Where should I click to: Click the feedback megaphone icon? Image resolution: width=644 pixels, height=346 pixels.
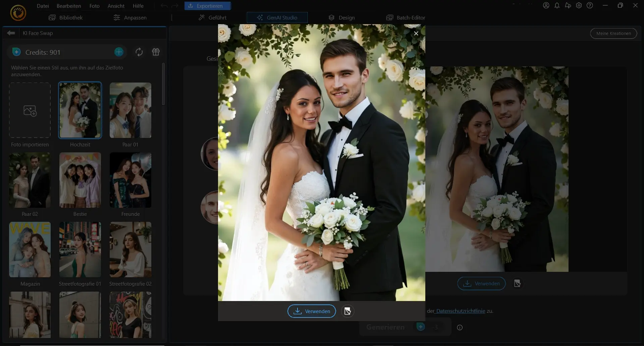click(568, 5)
